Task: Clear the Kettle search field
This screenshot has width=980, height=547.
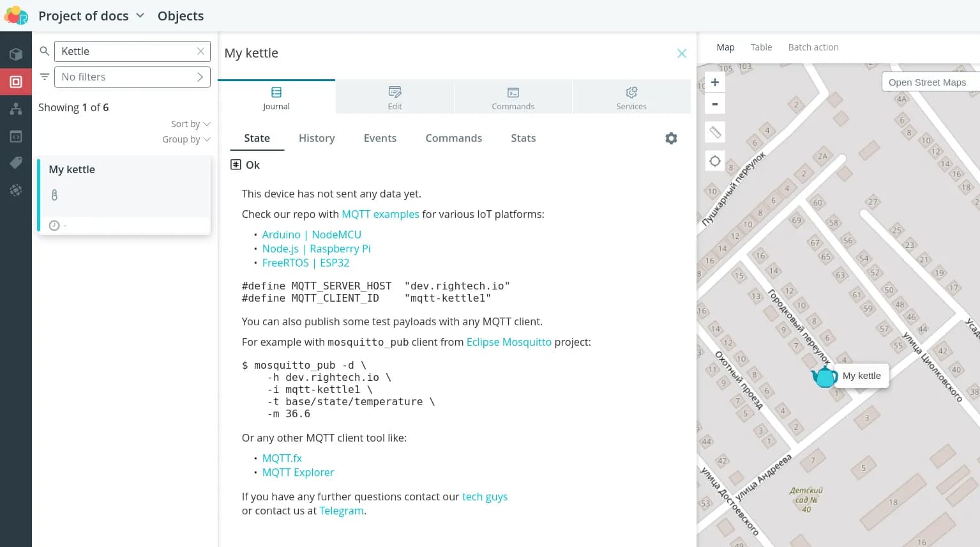Action: click(x=200, y=51)
